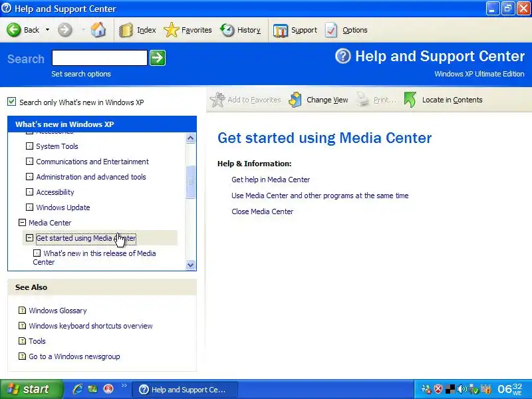The height and width of the screenshot is (399, 532).
Task: Select Communications and Entertainment tree item
Action: point(92,162)
